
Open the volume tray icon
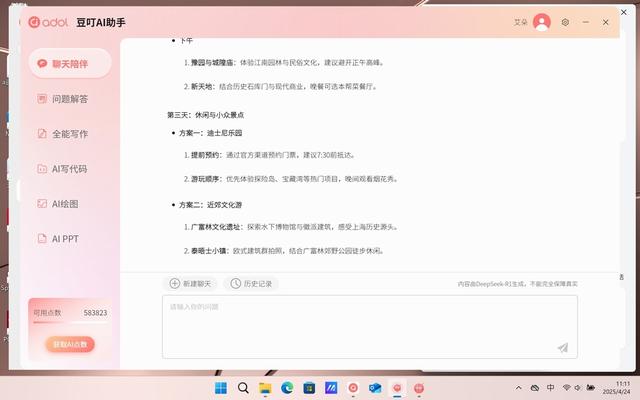pos(578,388)
